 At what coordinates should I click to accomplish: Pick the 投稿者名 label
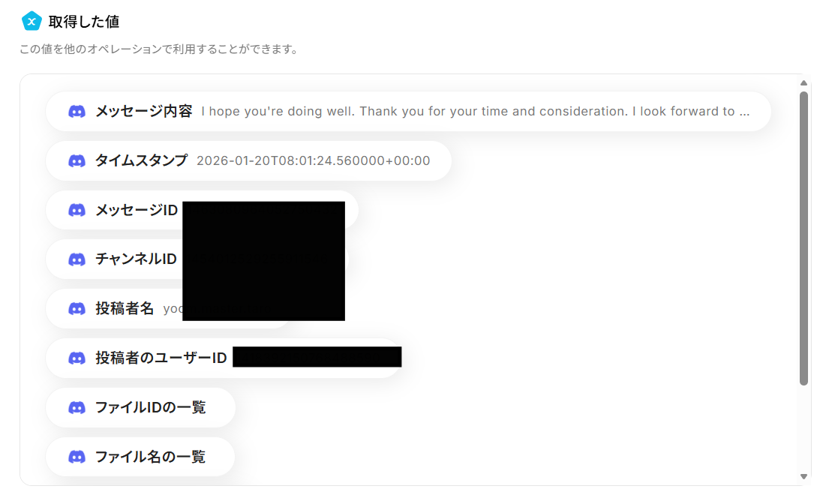click(x=125, y=308)
